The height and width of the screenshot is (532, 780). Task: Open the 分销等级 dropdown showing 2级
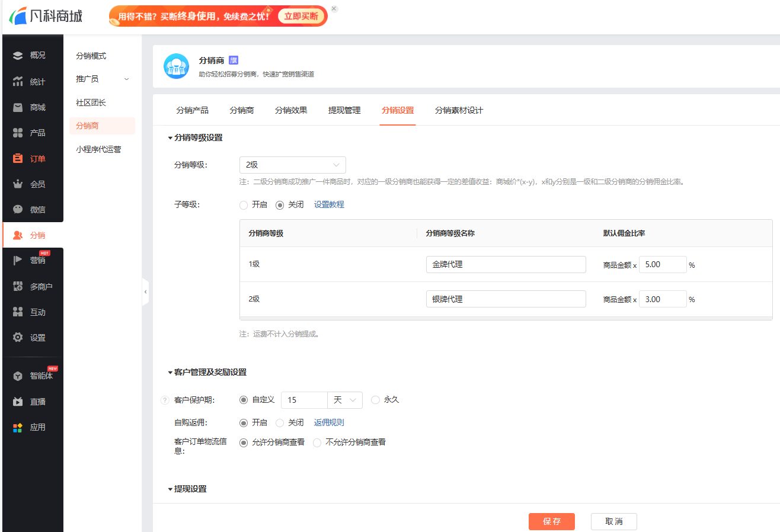[x=292, y=165]
